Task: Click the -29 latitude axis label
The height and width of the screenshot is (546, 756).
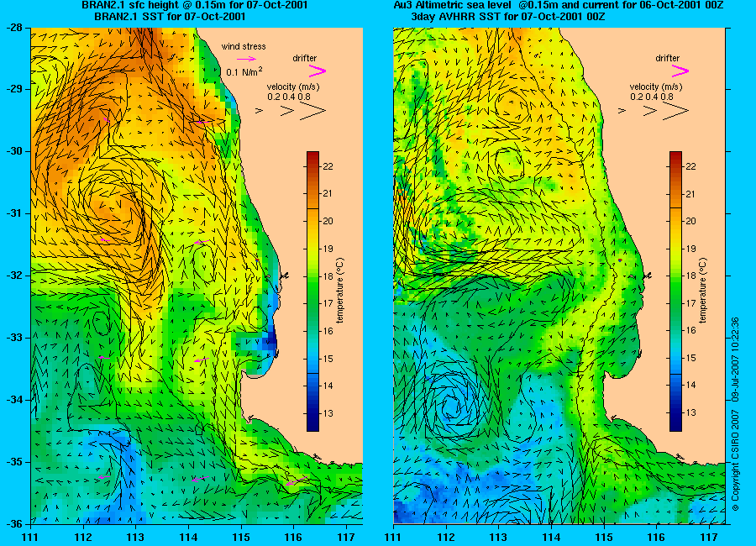Action: pos(13,89)
